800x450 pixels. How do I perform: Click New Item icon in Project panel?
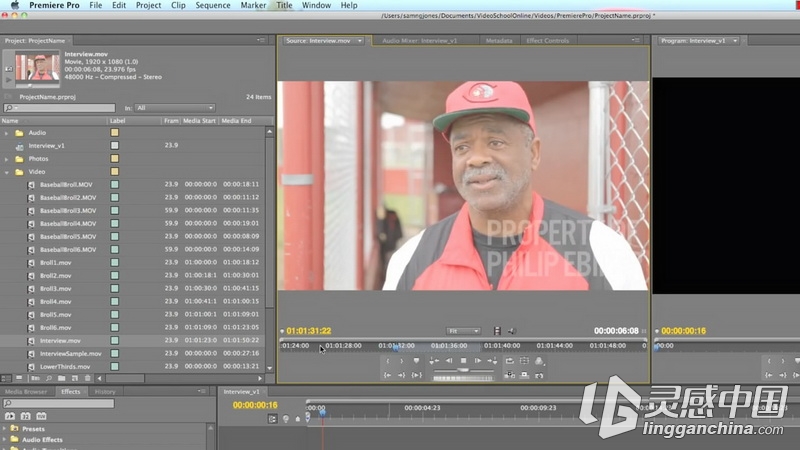point(75,378)
